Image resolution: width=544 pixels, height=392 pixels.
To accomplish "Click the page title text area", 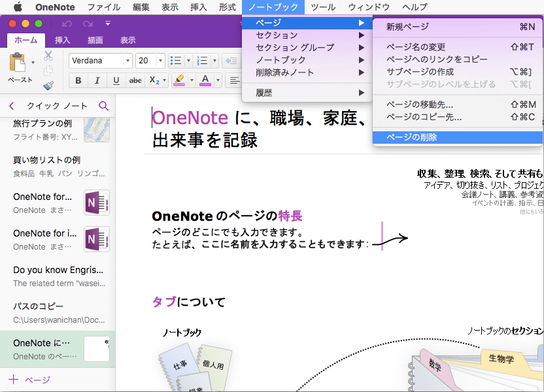I will (x=258, y=129).
